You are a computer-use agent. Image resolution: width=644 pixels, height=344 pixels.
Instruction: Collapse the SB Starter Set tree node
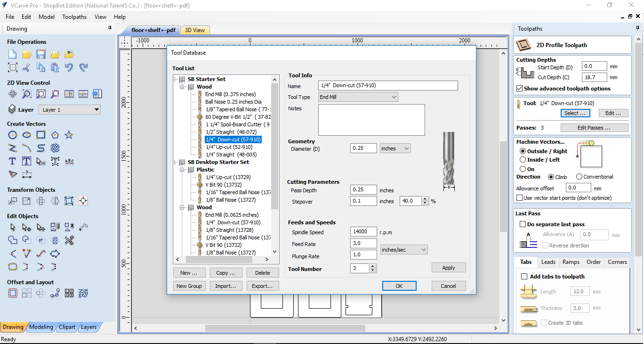(176, 79)
